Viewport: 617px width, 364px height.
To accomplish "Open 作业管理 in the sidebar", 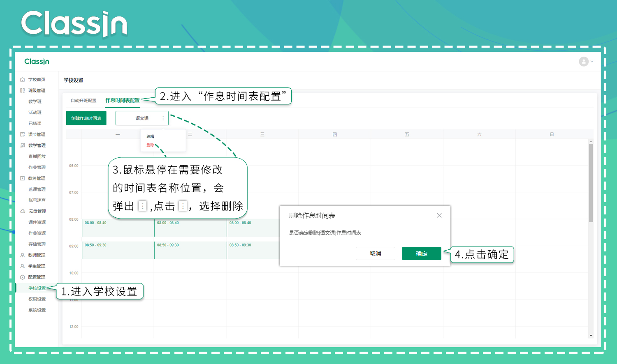I will (37, 168).
